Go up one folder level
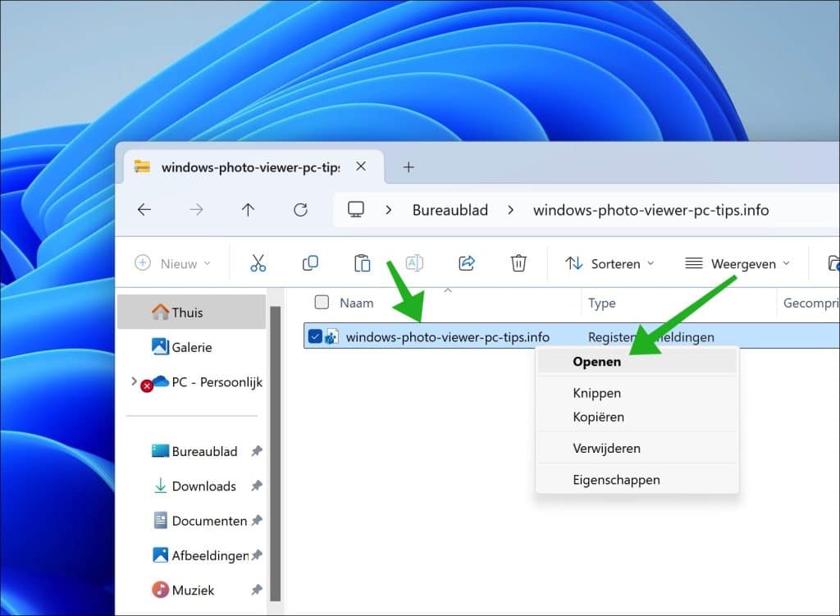Screen dimensions: 840x616 [x=248, y=209]
